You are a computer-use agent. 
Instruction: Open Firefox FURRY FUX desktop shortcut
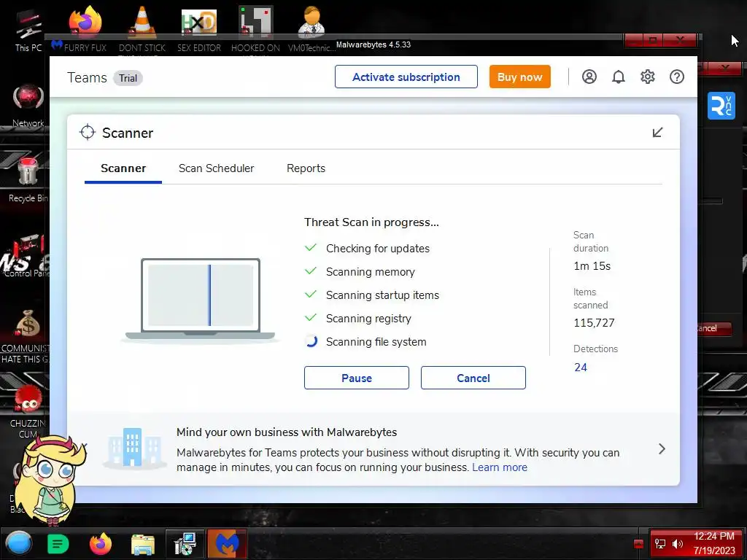tap(85, 29)
